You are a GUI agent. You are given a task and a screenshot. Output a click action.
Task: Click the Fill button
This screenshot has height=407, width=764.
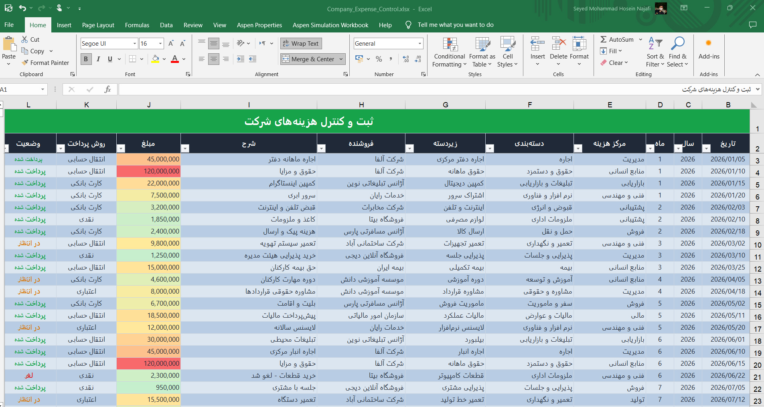pos(611,51)
